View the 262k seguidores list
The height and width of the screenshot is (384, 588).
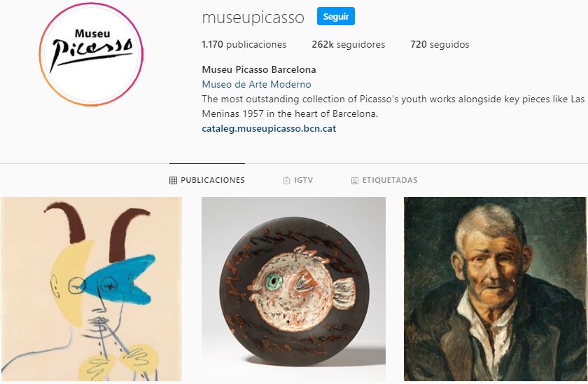tap(349, 44)
